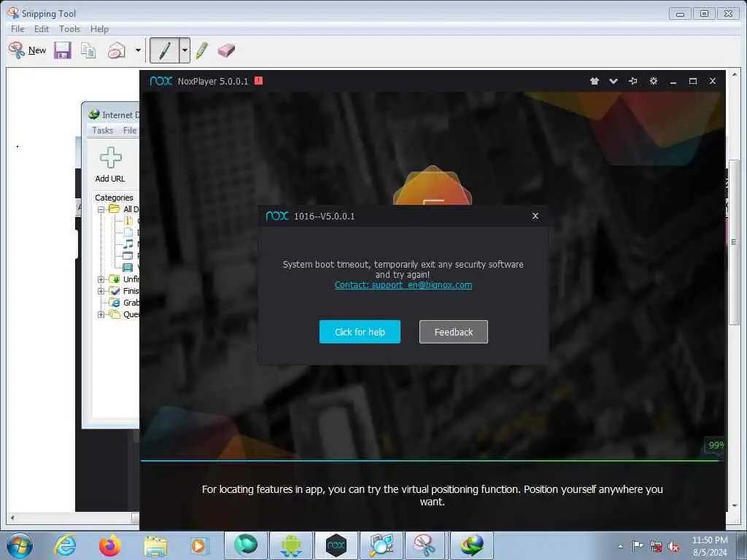Click the Click for help button
The width and height of the screenshot is (747, 560).
click(x=360, y=332)
